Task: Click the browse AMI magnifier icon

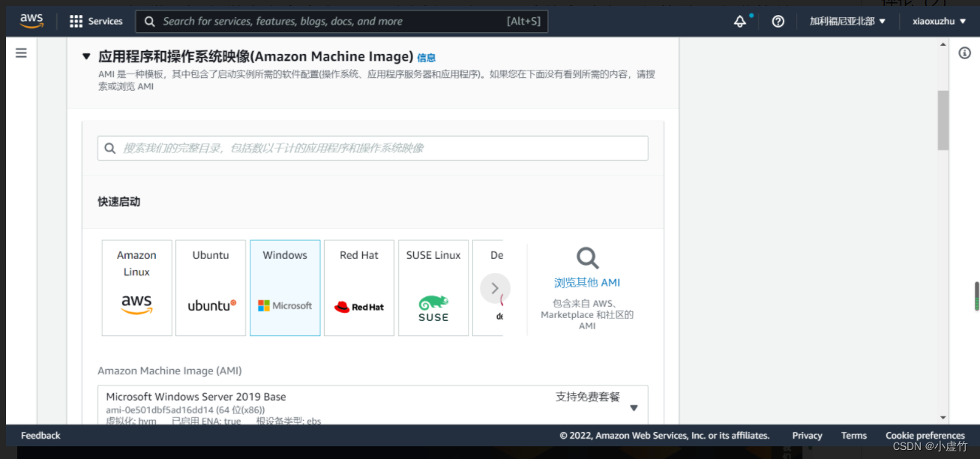Action: (587, 259)
